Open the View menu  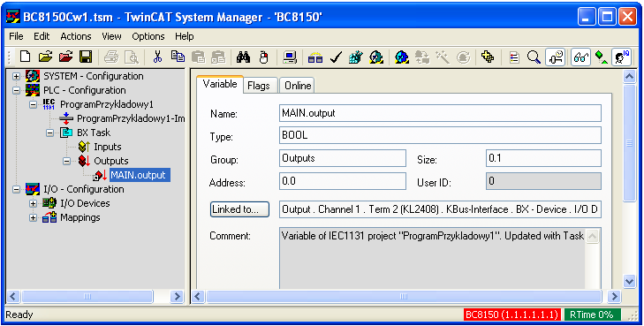(111, 36)
